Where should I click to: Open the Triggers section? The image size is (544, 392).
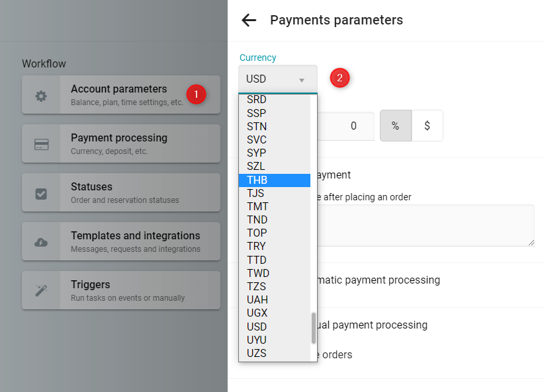121,290
